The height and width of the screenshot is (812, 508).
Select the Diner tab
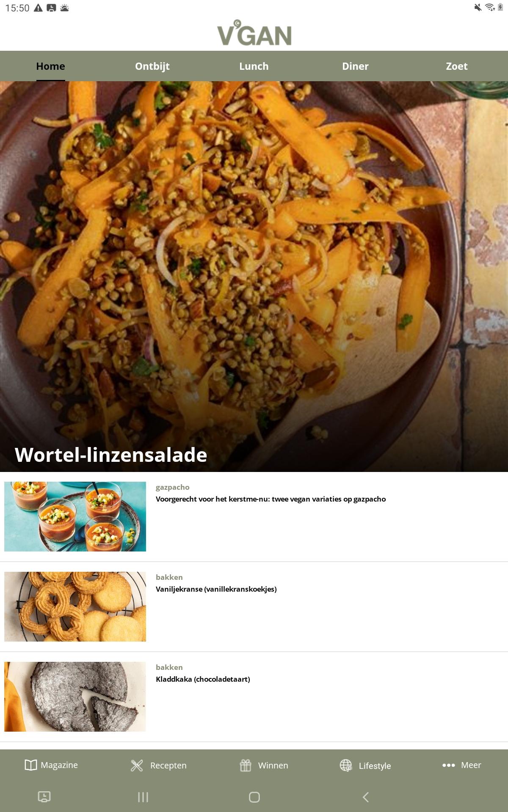[x=356, y=66]
